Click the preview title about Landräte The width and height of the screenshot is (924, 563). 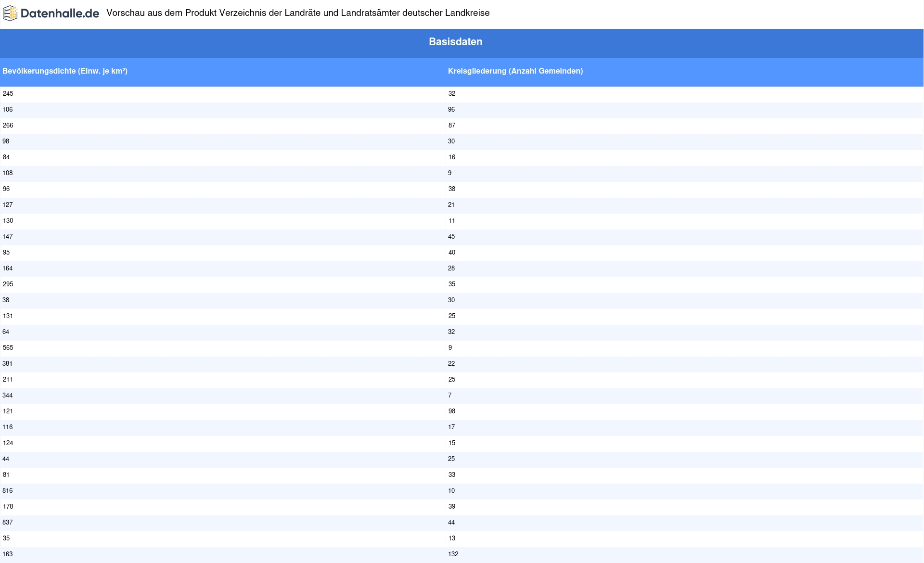point(298,13)
